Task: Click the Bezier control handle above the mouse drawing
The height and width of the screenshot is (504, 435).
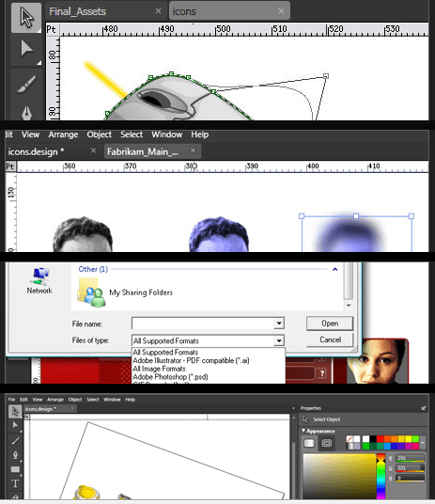Action: pyautogui.click(x=326, y=76)
